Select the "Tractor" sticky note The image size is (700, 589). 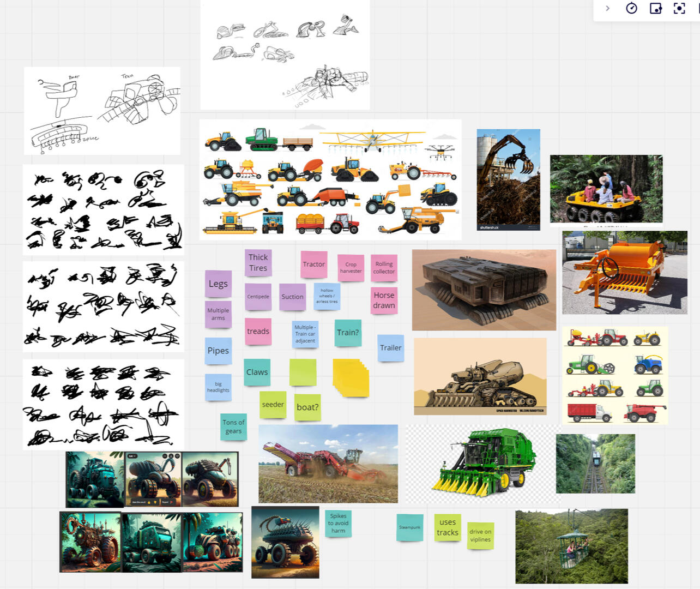click(314, 264)
